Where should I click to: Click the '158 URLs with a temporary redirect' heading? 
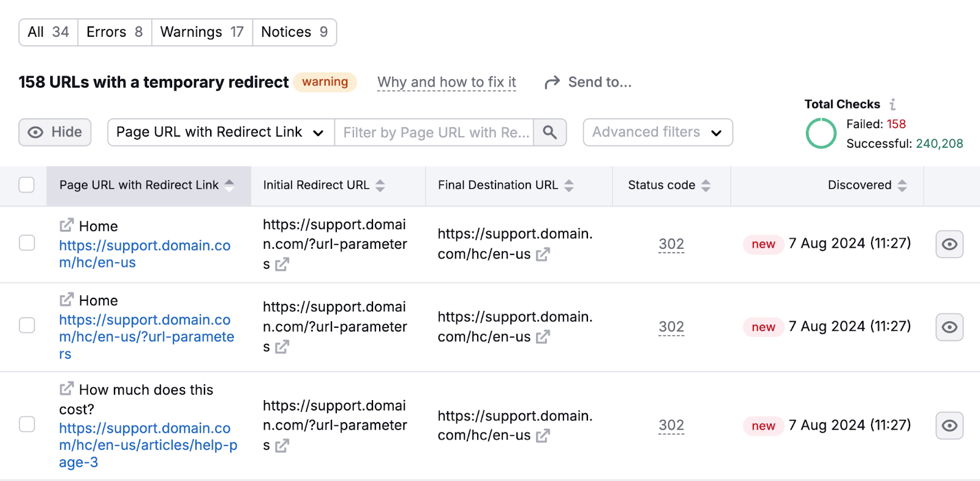click(x=153, y=82)
